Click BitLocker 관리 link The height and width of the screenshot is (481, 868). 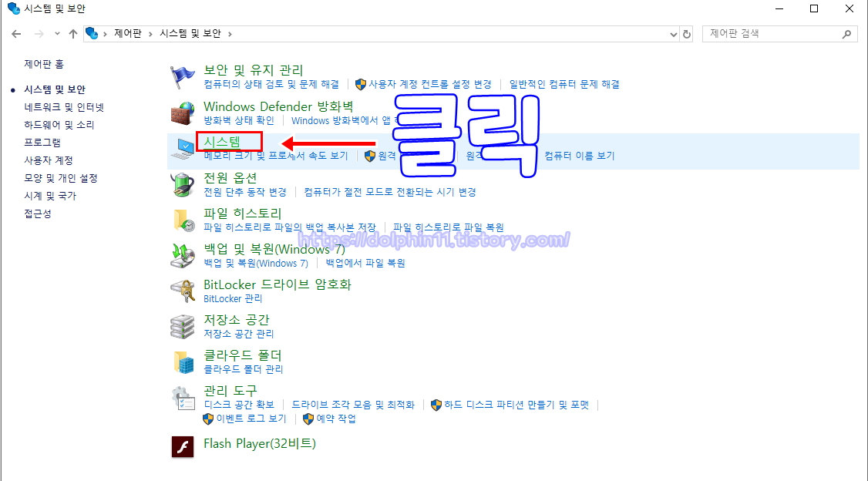(233, 298)
